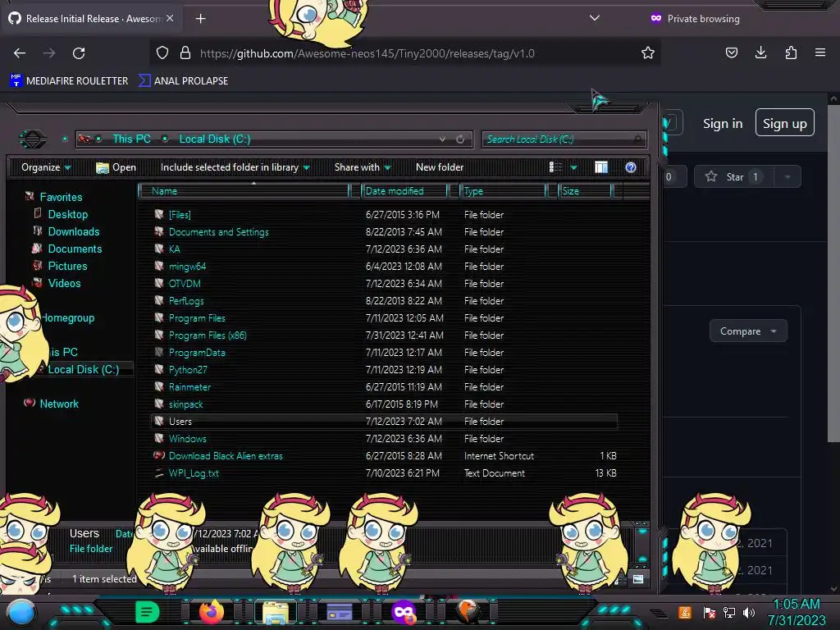Open view options dropdown arrow
Screen dimensions: 840x630
[573, 167]
